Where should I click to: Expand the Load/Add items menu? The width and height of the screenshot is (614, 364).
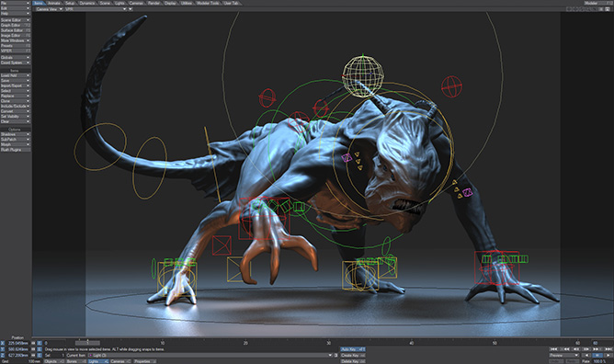[x=16, y=75]
